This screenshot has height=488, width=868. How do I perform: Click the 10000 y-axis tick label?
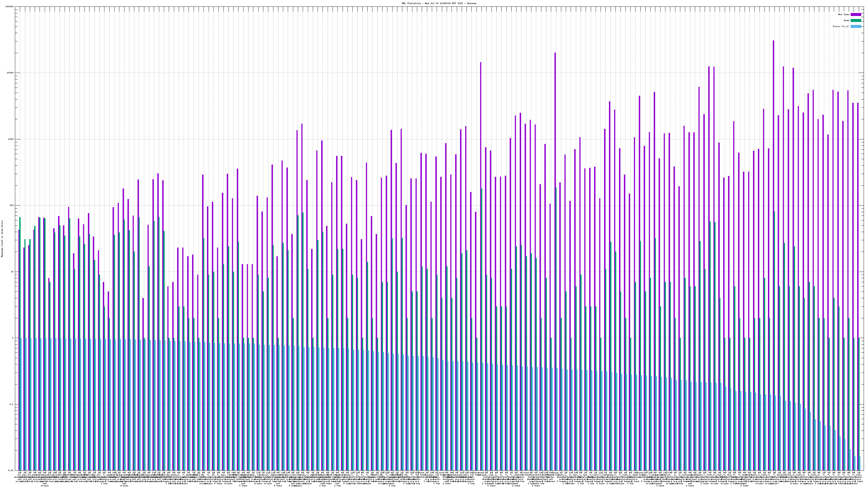(10, 73)
